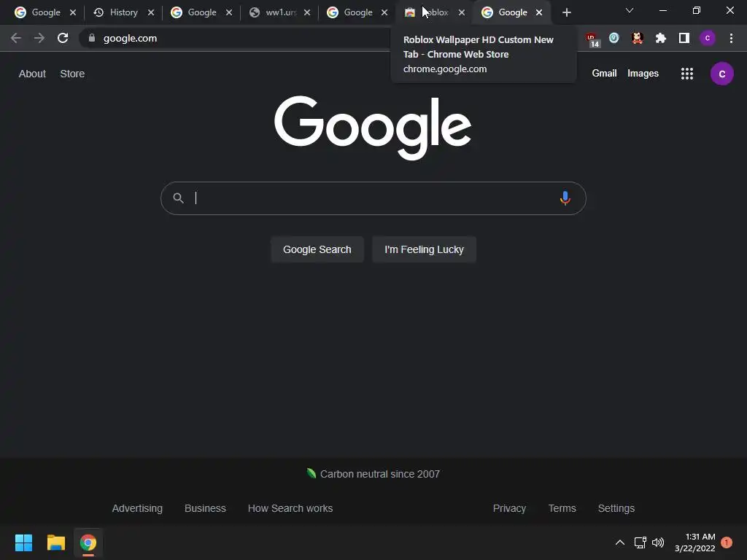Close the Roblox tab

462,12
